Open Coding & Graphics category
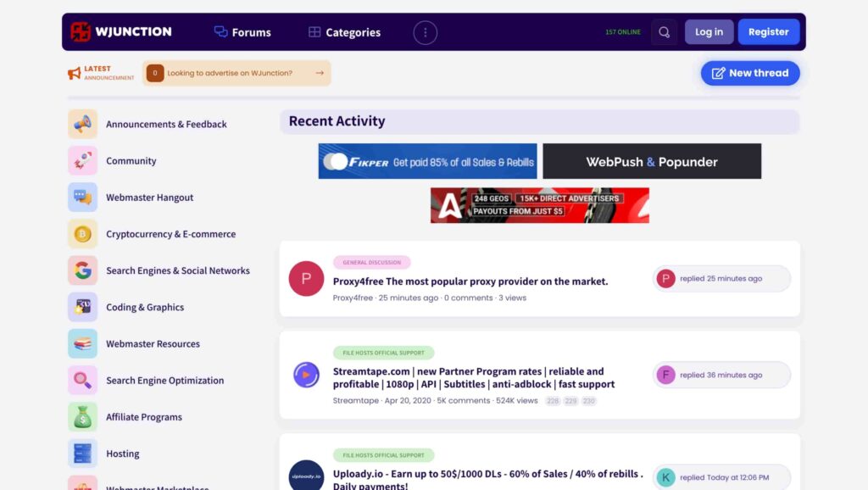868x490 pixels. pos(145,307)
